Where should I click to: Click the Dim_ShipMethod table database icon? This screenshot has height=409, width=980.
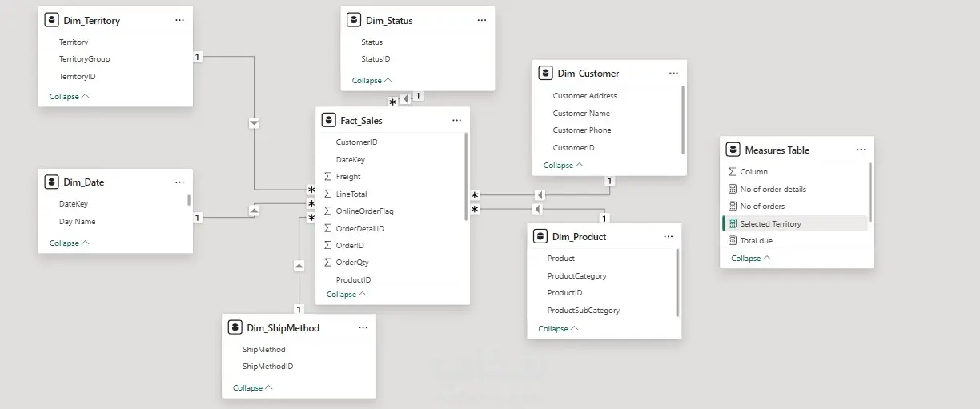click(235, 327)
